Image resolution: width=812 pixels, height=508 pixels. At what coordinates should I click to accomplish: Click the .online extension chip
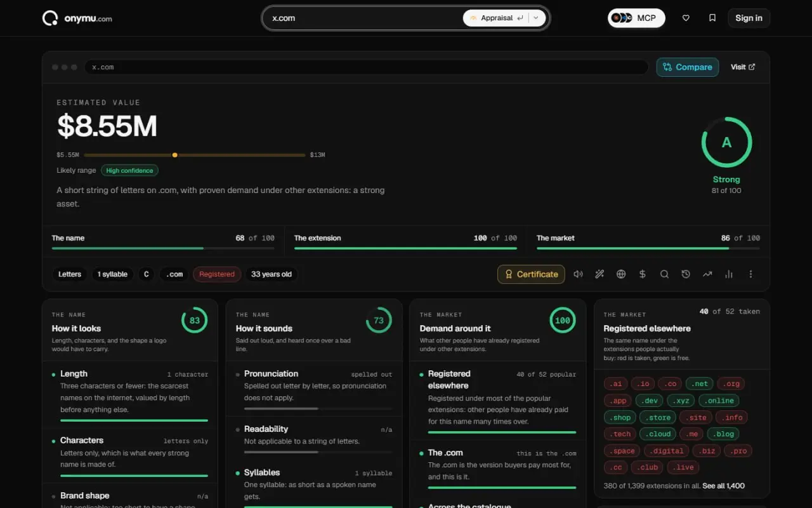coord(719,401)
